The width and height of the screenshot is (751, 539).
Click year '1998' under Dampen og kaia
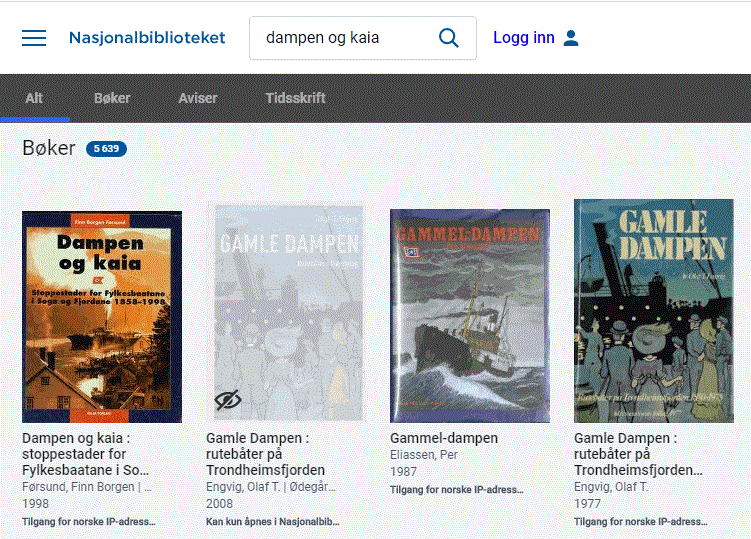click(x=35, y=504)
